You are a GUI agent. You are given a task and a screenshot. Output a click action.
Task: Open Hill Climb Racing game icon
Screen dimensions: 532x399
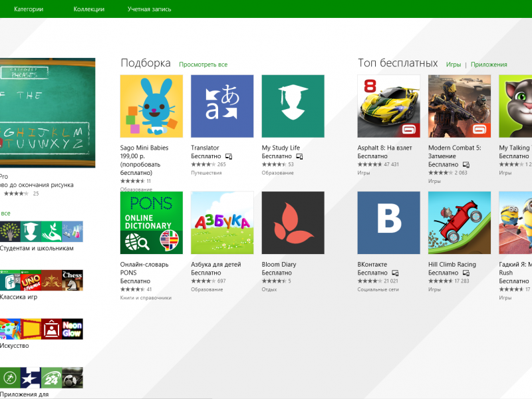pyautogui.click(x=460, y=223)
